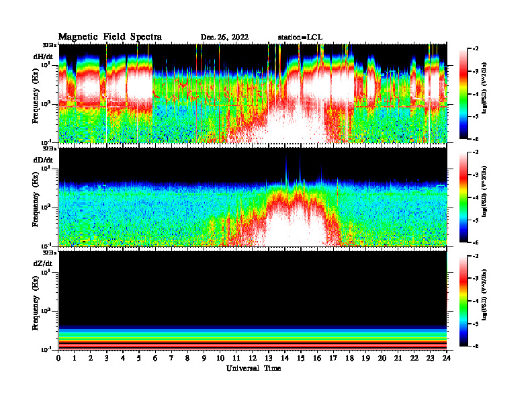
Task: Click hour "19" on the time axis
Action: 365,358
